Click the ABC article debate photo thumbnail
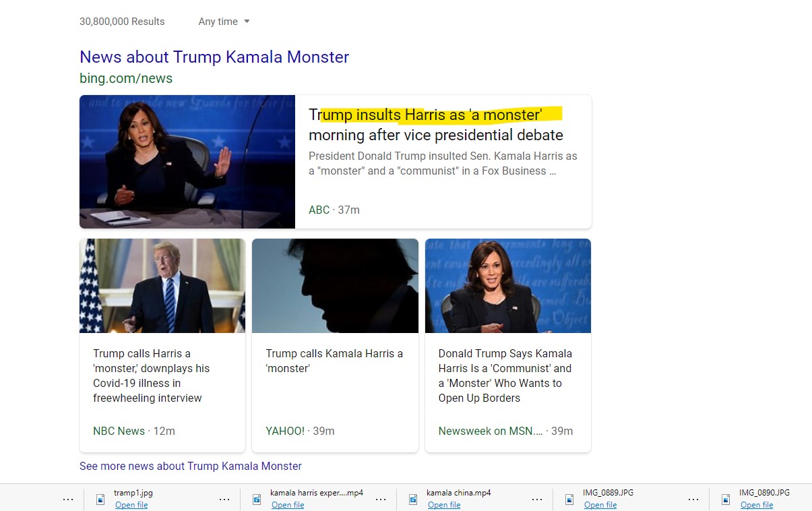Viewport: 812px width, 511px height. point(187,162)
